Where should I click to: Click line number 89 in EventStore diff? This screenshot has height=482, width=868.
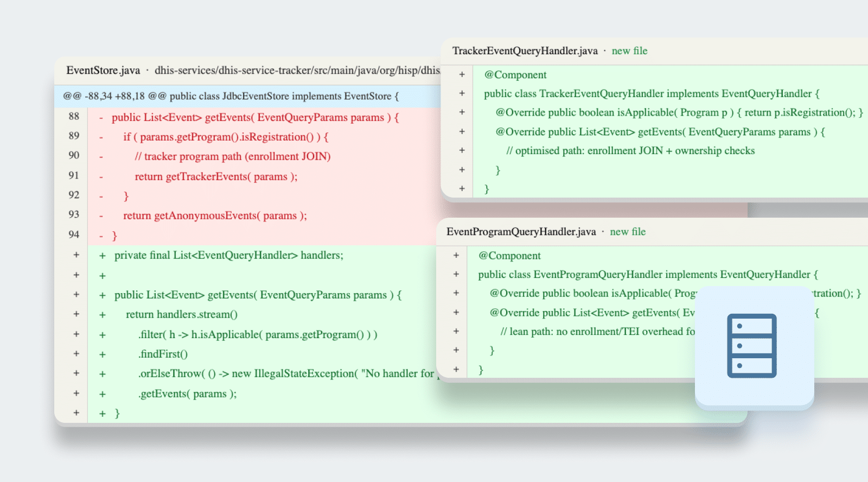click(74, 136)
